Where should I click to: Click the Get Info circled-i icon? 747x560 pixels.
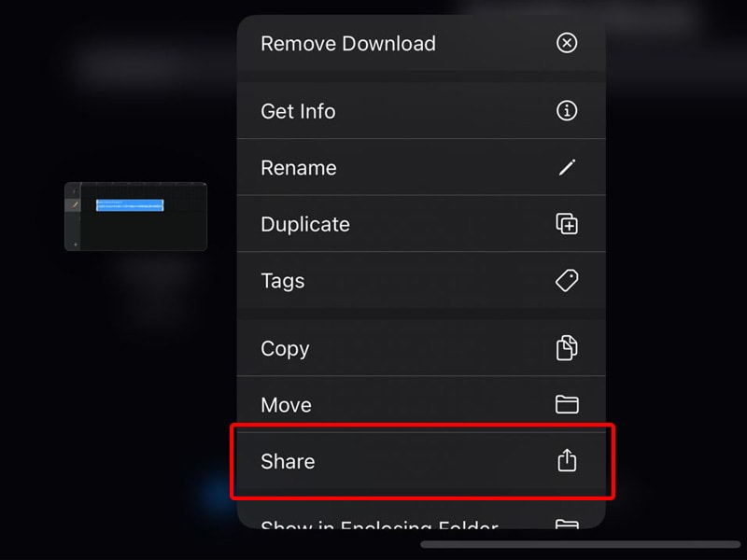pos(567,111)
